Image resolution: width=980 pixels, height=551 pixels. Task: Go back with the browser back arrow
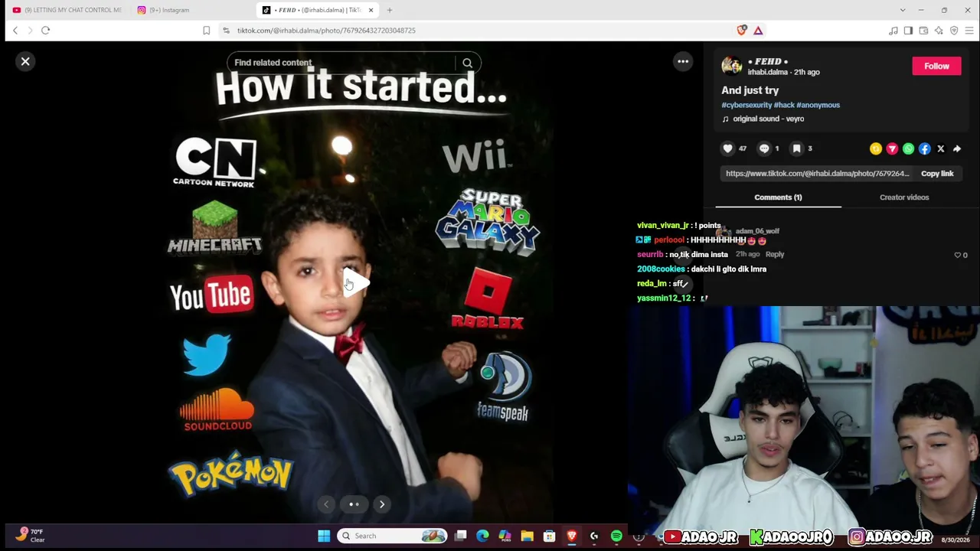click(15, 30)
